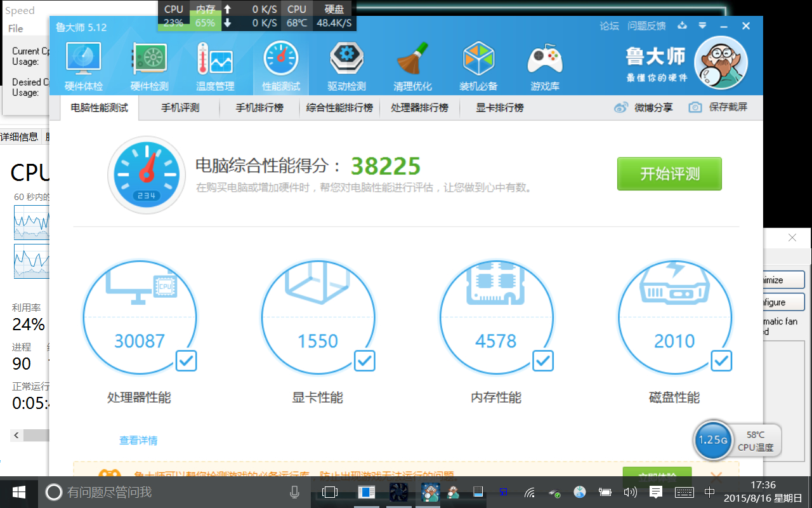This screenshot has width=812, height=508.
Task: Click the 处理器性能 label
Action: (x=139, y=398)
